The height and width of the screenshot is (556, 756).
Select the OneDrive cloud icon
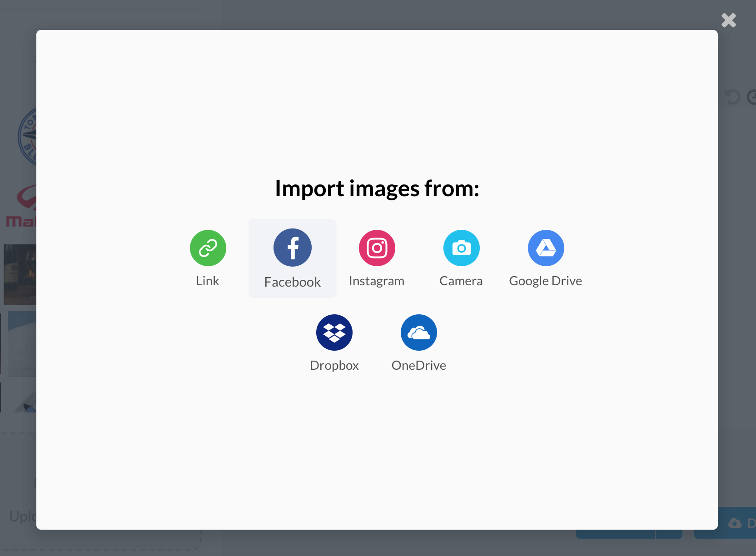pos(418,333)
